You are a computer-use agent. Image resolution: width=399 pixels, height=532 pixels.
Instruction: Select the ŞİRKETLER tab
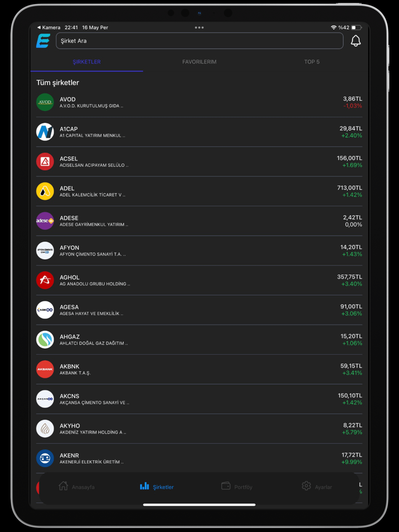point(87,62)
